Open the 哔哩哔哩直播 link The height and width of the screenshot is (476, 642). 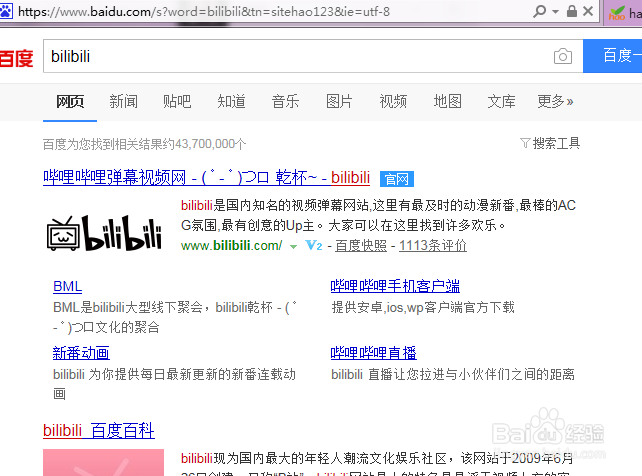(373, 353)
